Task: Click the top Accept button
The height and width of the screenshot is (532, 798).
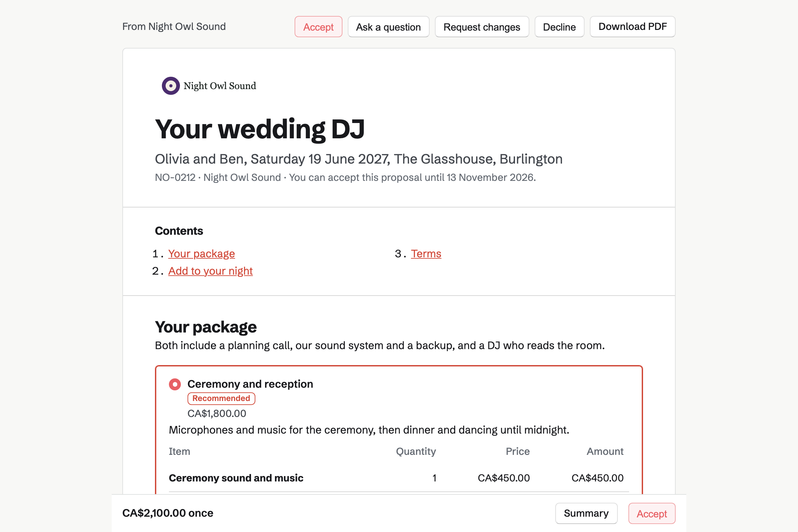Action: (x=318, y=27)
